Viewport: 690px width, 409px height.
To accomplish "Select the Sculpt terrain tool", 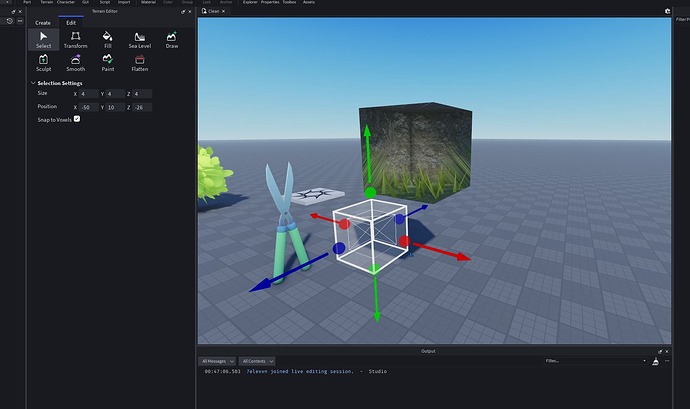I will pos(44,63).
